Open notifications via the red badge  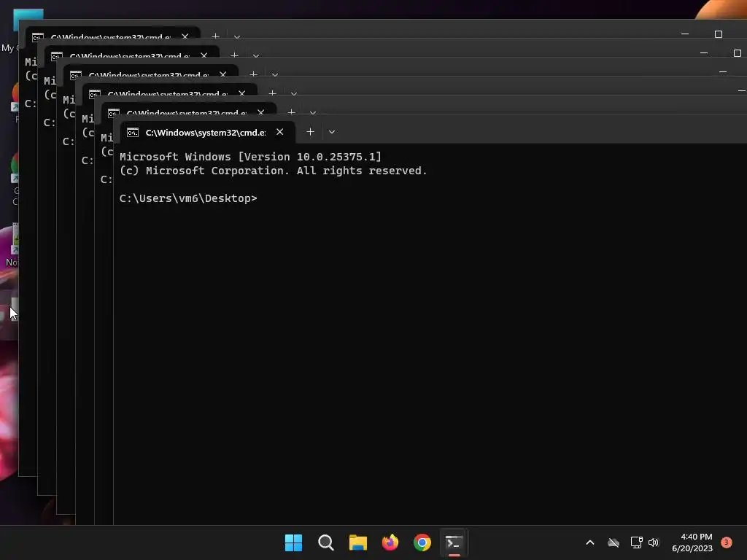point(727,542)
